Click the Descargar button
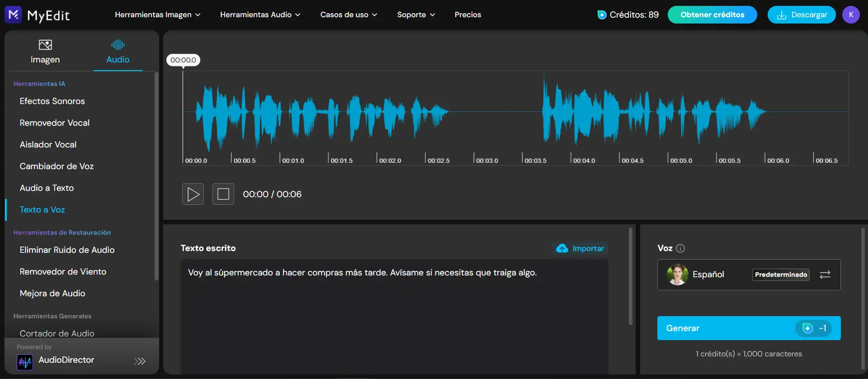Screen dimensions: 868x379 point(802,15)
